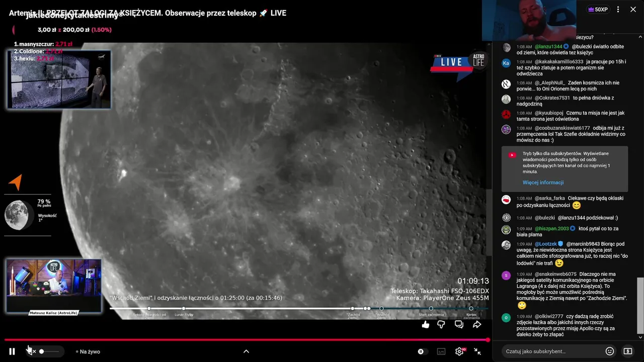
Task: Click the streamer webcam overlay at top
Action: pos(529,20)
